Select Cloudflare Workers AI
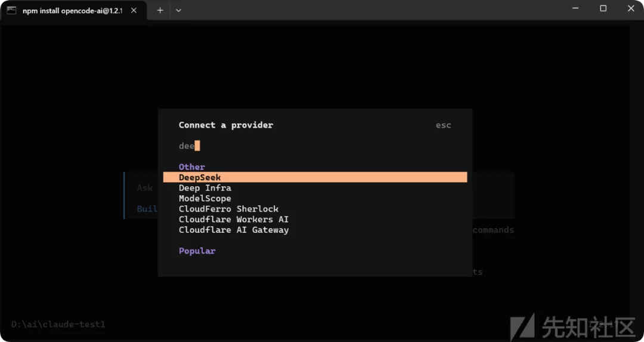This screenshot has width=644, height=342. (x=234, y=220)
